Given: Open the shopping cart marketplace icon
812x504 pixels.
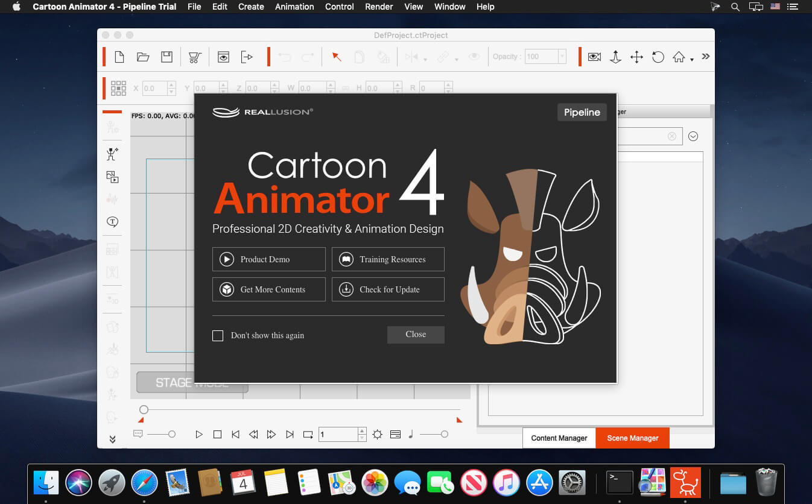Looking at the screenshot, I should tap(194, 57).
